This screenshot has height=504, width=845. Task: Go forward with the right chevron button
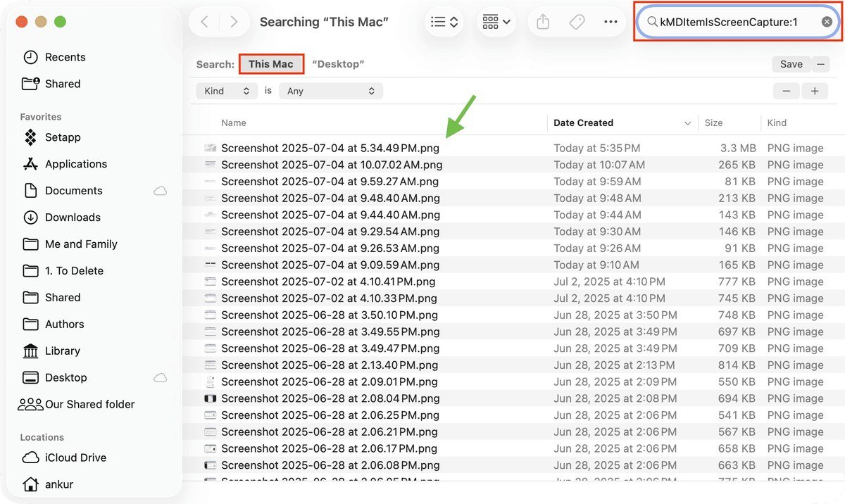click(x=234, y=22)
